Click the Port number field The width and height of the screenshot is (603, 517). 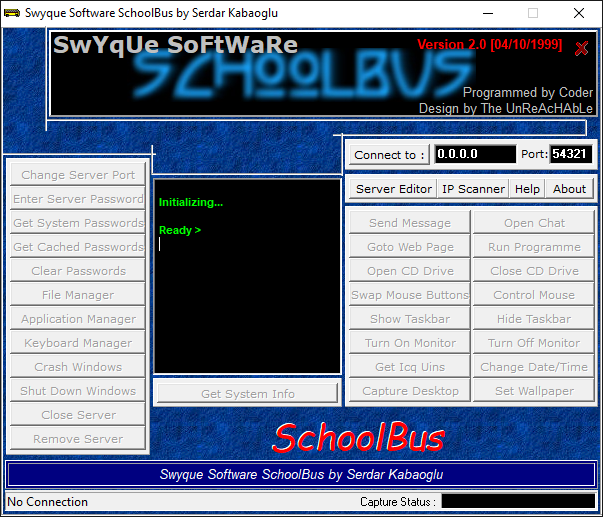(x=571, y=155)
